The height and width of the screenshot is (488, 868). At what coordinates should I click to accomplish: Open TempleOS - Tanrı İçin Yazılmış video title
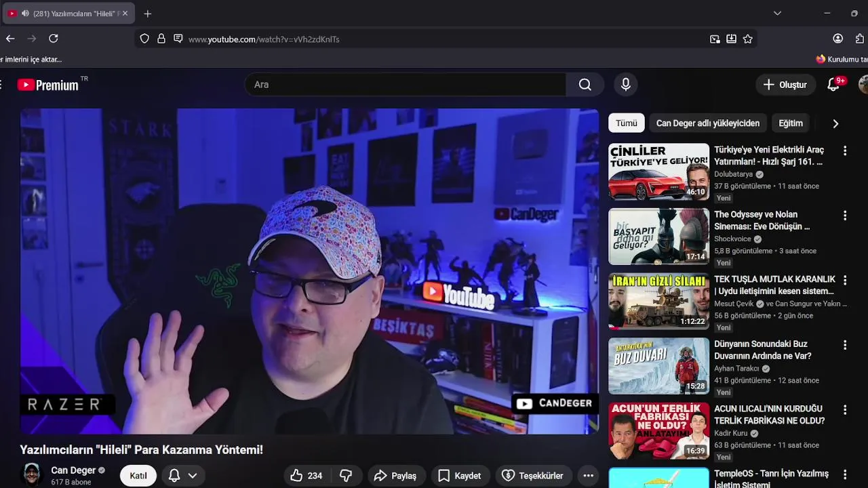[771, 479]
